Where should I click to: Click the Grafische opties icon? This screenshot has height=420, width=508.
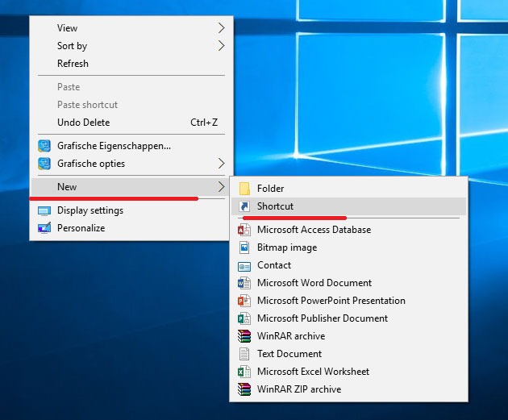[x=44, y=164]
